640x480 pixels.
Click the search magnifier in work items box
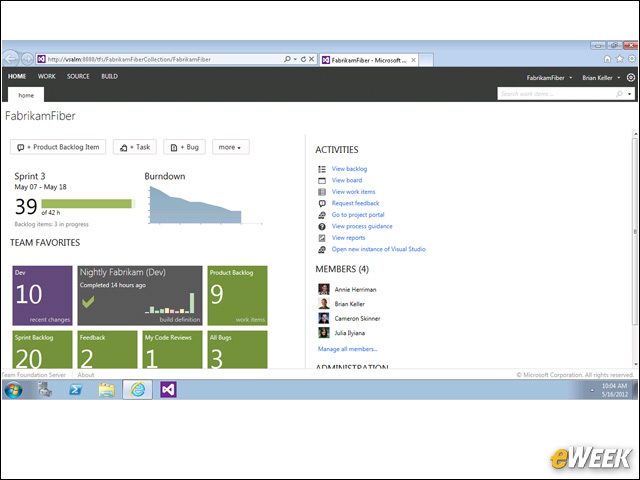point(619,94)
